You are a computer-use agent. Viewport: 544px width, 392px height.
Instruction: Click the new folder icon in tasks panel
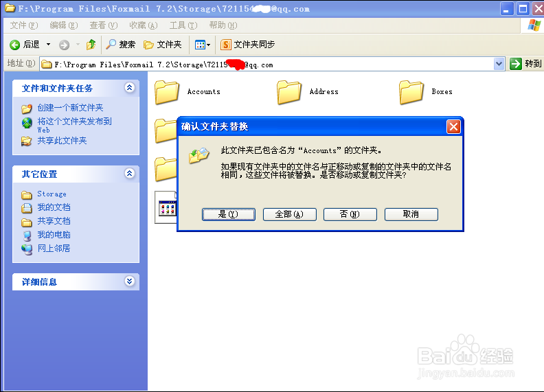[x=27, y=108]
